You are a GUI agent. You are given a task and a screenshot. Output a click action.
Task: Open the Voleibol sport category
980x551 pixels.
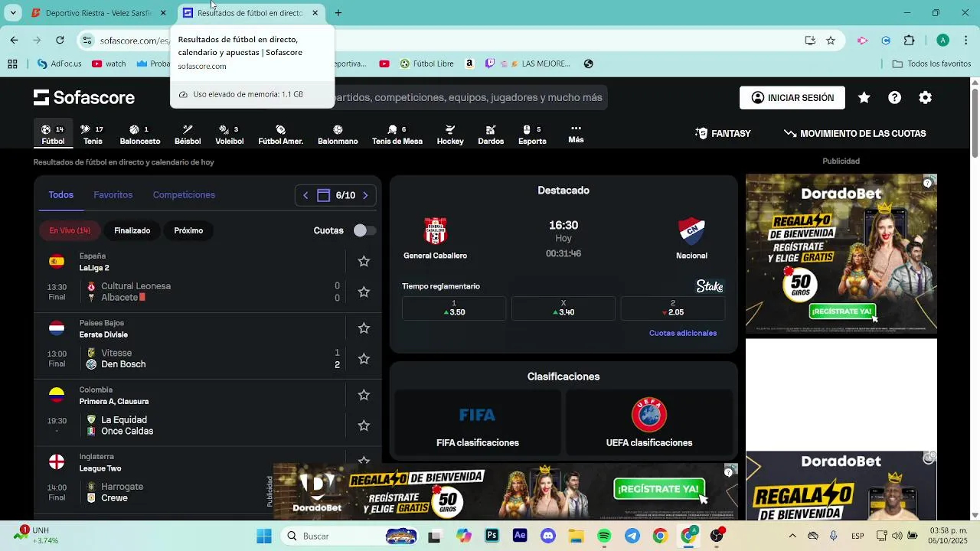click(229, 134)
